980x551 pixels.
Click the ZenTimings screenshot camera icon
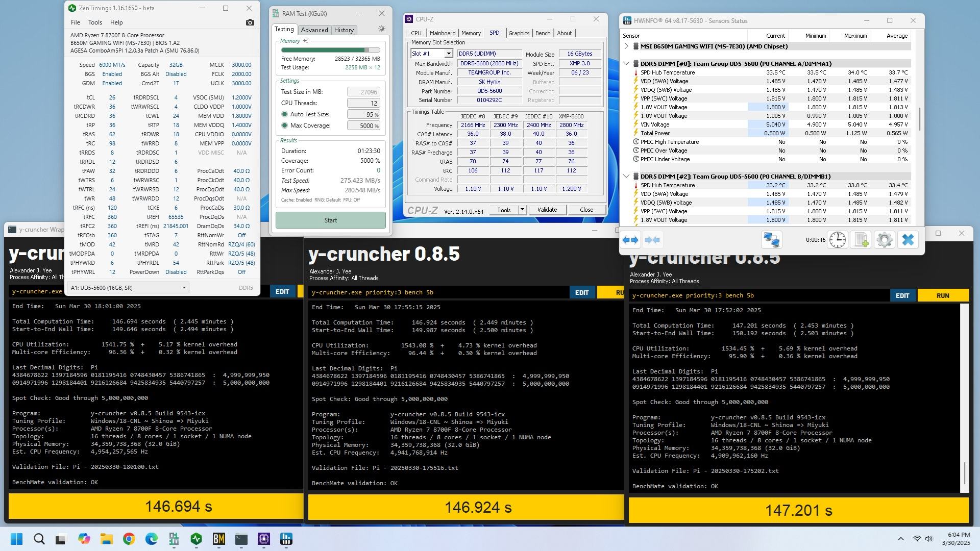click(250, 22)
